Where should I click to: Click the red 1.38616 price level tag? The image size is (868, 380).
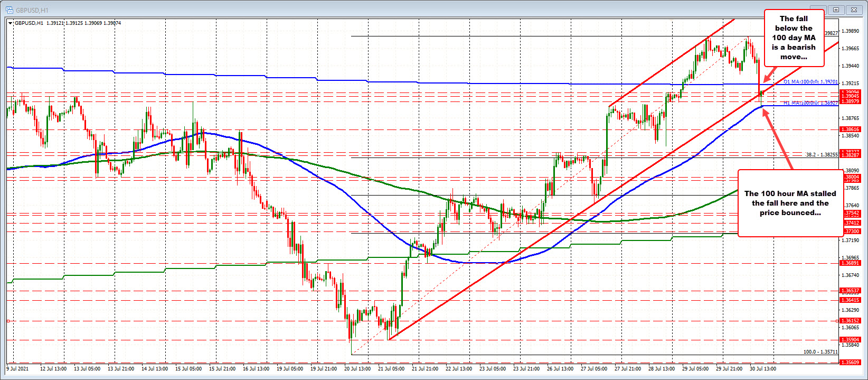pos(850,129)
